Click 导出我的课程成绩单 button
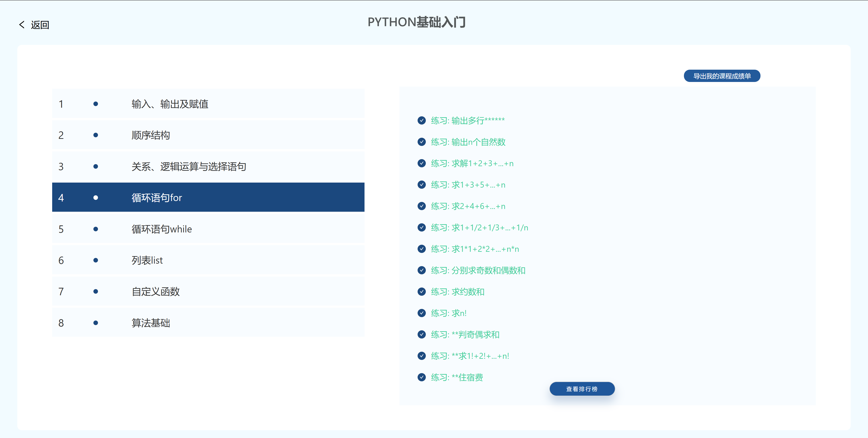This screenshot has width=868, height=438. point(722,76)
